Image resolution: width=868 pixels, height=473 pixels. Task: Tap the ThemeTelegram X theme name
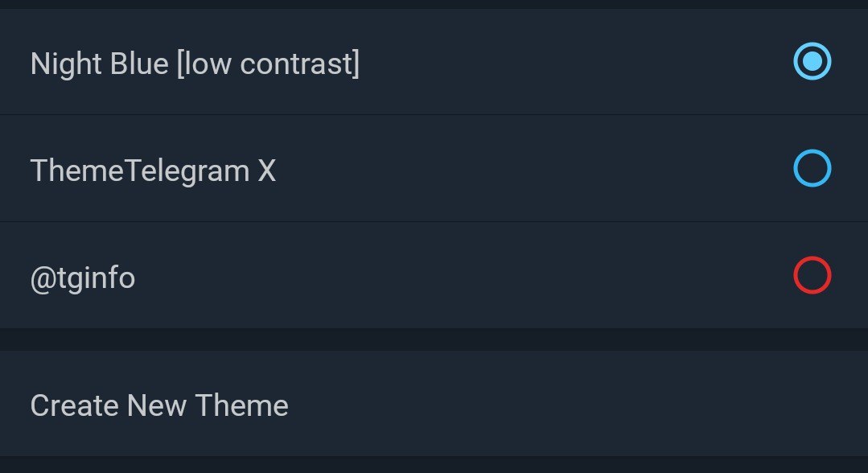[153, 171]
